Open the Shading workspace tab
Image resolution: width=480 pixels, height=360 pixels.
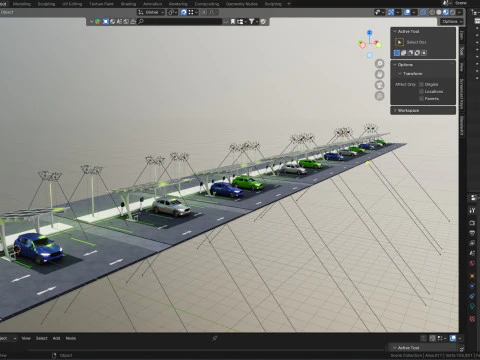click(128, 4)
